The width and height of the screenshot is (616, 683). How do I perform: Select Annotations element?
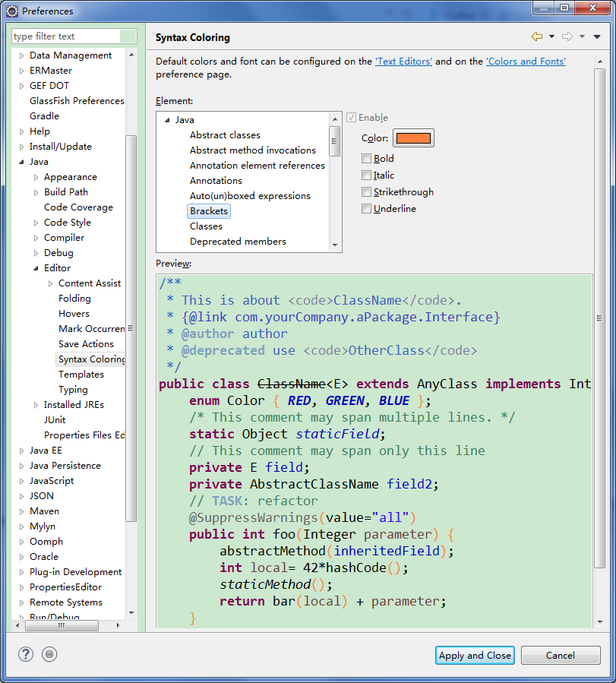[216, 181]
